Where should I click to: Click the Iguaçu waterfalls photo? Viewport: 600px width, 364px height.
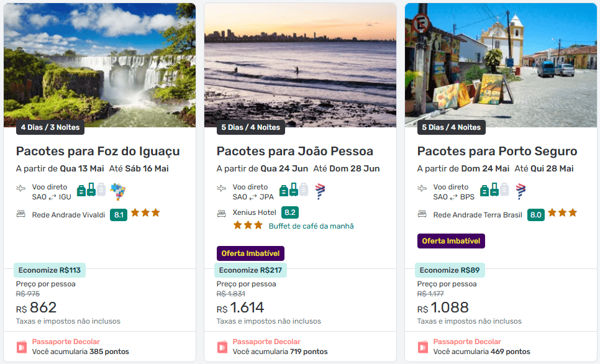tap(99, 62)
